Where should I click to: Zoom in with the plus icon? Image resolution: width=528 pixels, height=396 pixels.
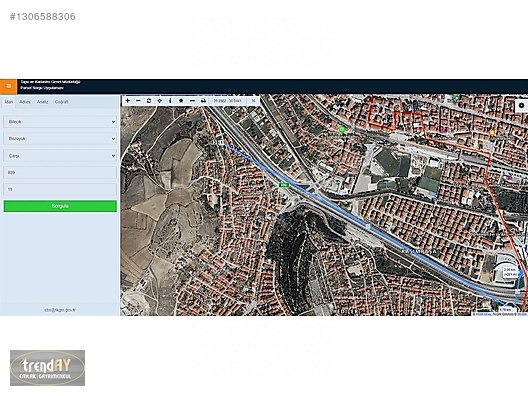tap(127, 101)
